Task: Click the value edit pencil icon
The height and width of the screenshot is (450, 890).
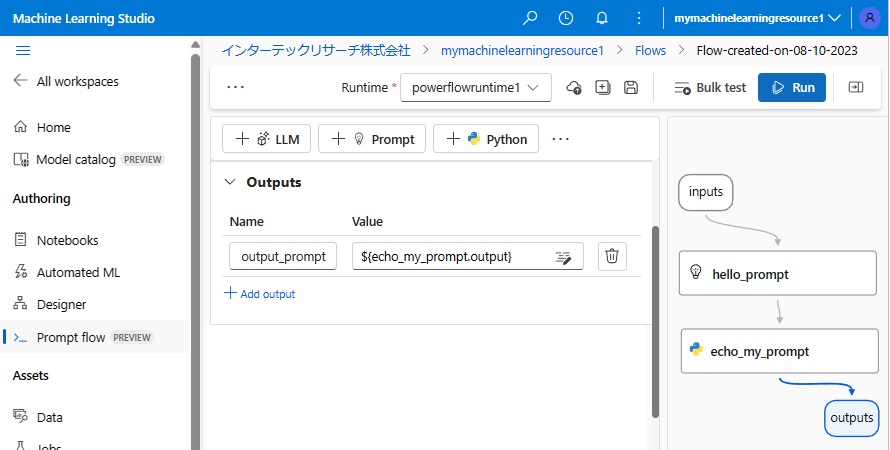Action: coord(563,257)
